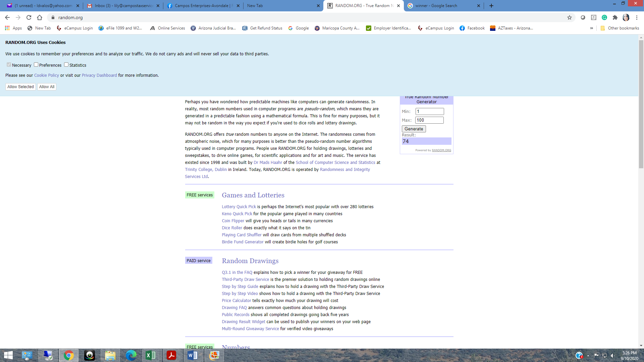Toggle the Necessary cookies checkbox
The width and height of the screenshot is (644, 362).
[9, 65]
